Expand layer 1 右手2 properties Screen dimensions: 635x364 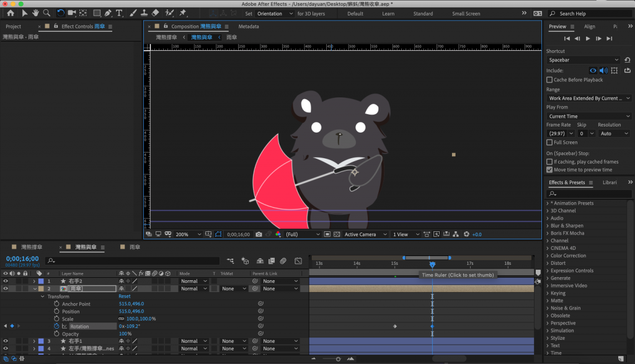(x=34, y=281)
